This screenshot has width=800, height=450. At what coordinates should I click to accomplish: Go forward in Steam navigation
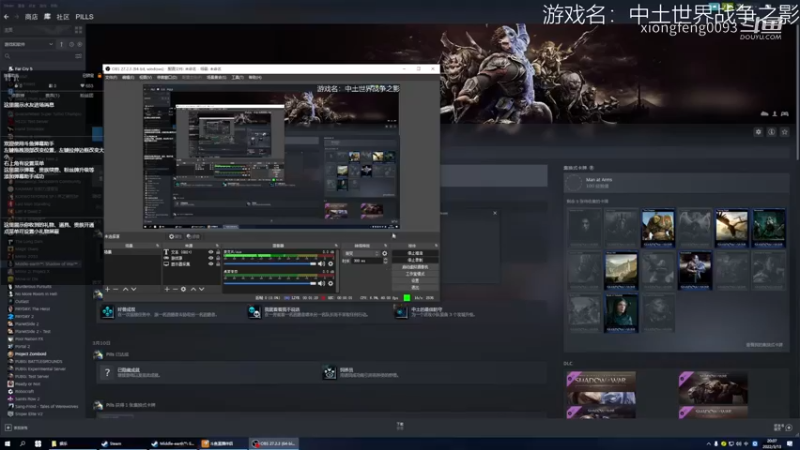(x=16, y=16)
